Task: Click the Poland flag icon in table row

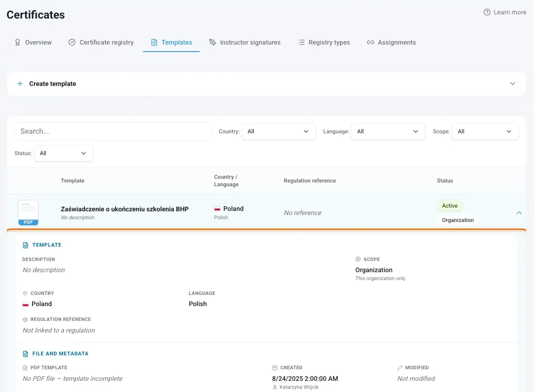Action: 217,209
